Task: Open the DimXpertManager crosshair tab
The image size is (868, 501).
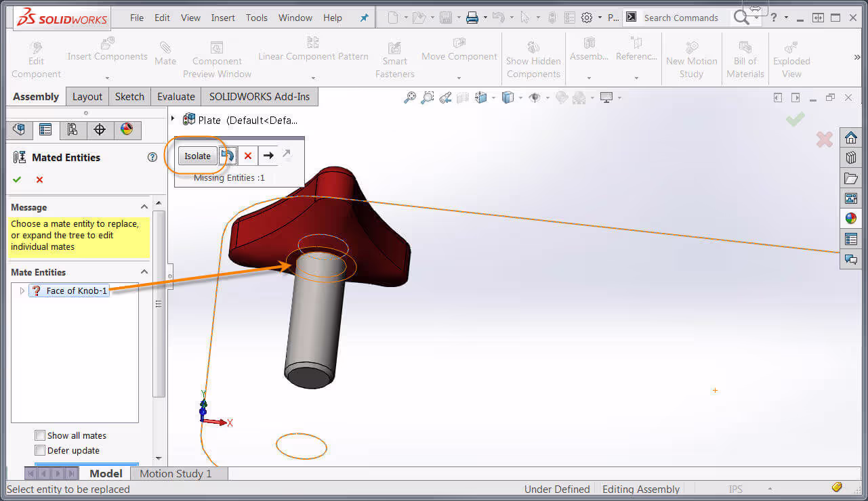Action: click(x=100, y=129)
